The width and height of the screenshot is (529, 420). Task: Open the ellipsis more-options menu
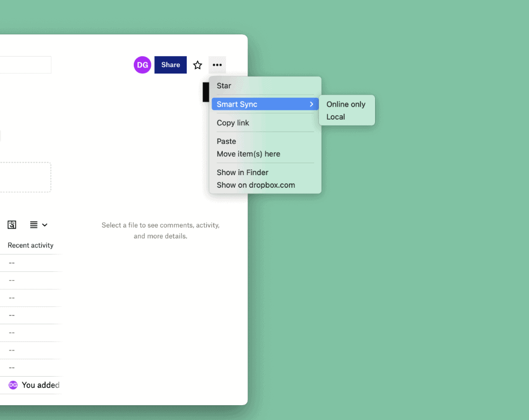point(217,65)
